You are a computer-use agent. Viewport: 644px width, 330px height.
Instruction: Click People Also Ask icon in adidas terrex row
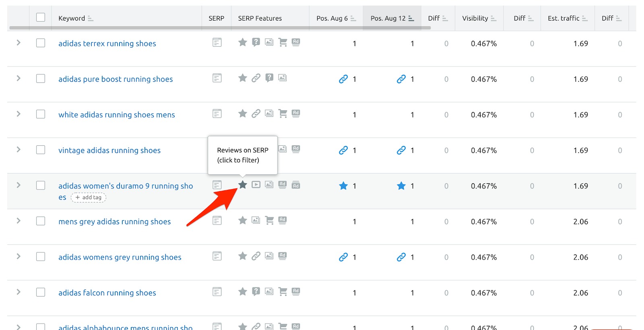(256, 42)
